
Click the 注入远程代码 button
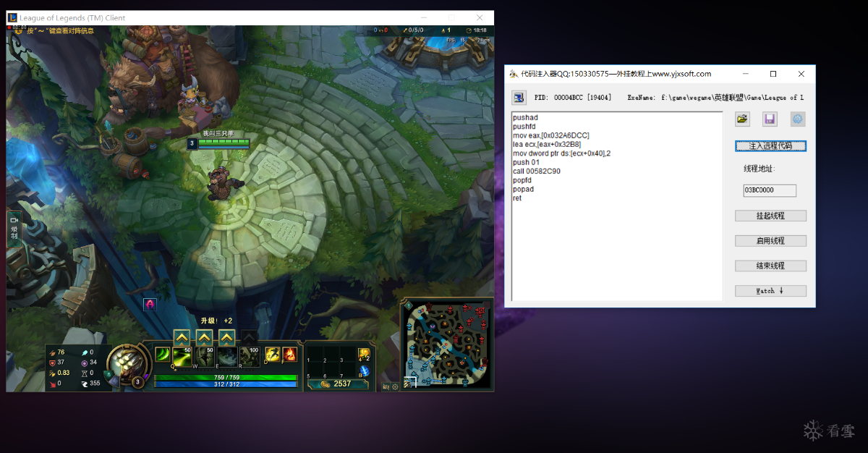click(770, 146)
